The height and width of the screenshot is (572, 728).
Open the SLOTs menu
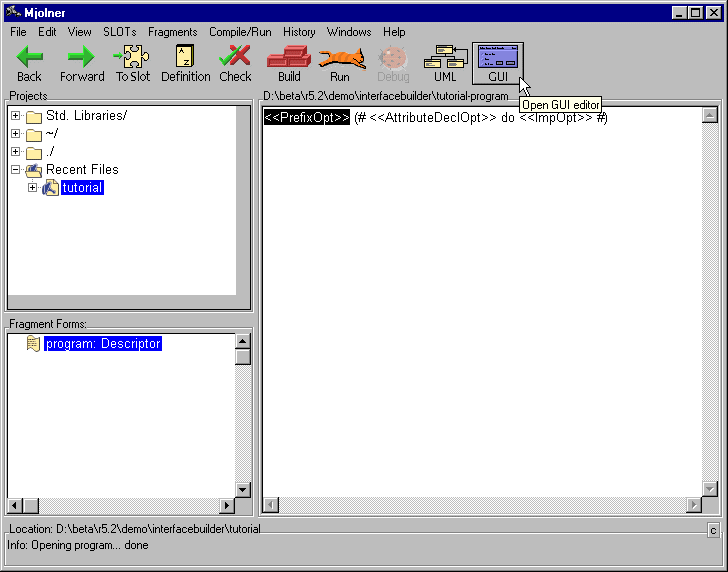click(119, 32)
